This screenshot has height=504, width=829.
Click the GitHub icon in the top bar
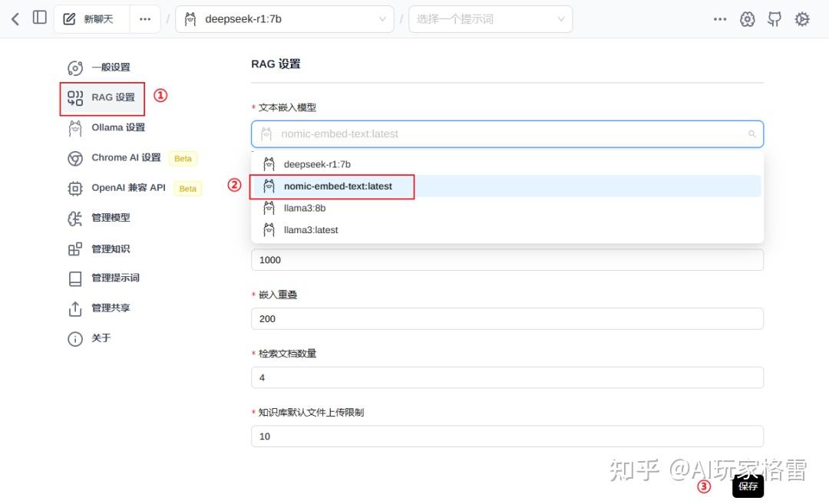[x=775, y=18]
